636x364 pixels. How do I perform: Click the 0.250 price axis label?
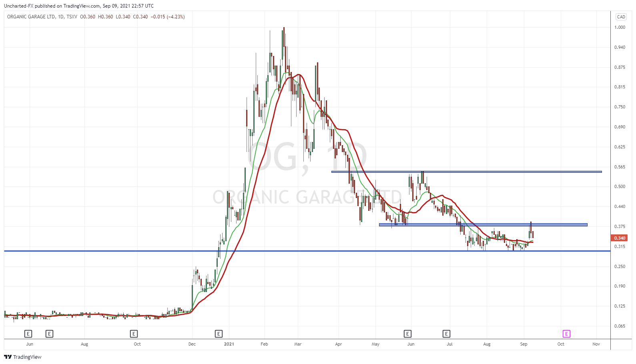[x=620, y=266]
